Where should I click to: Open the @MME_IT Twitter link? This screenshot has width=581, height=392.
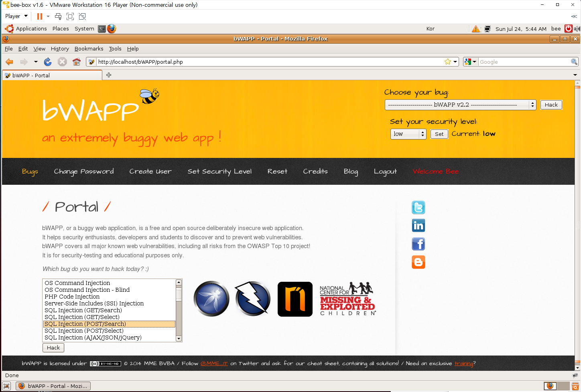click(x=214, y=363)
